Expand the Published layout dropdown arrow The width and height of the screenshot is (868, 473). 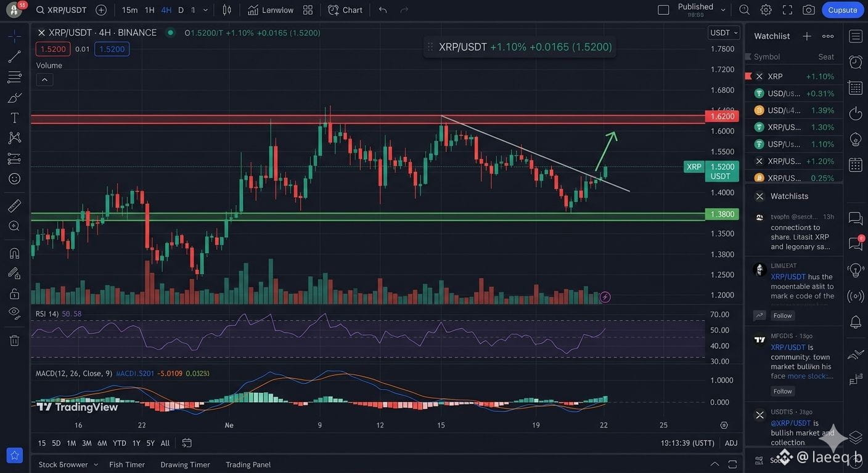point(723,10)
